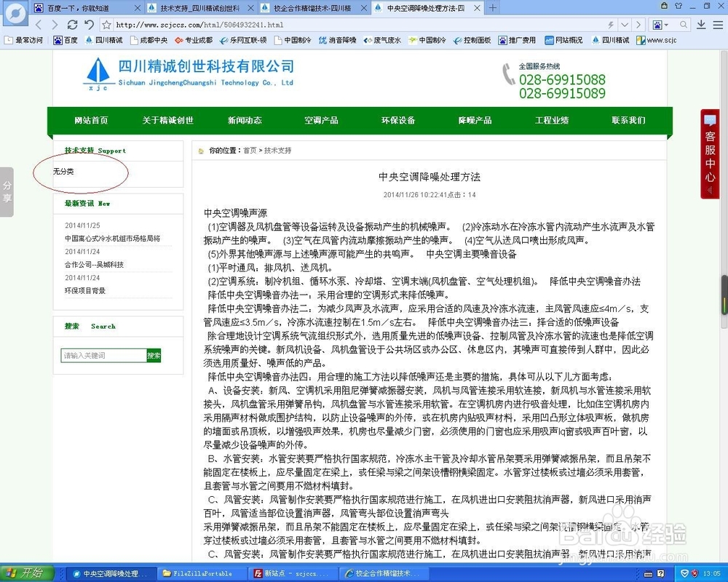Open the hamburger menu in browser toolbar
This screenshot has height=582, width=728.
(x=718, y=25)
